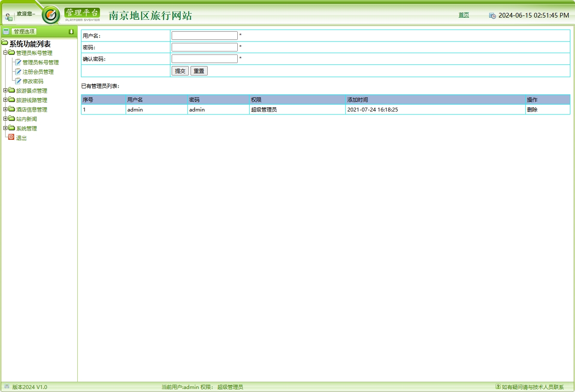This screenshot has width=575, height=392.
Task: Choose 退出 to log out
Action: pos(21,138)
